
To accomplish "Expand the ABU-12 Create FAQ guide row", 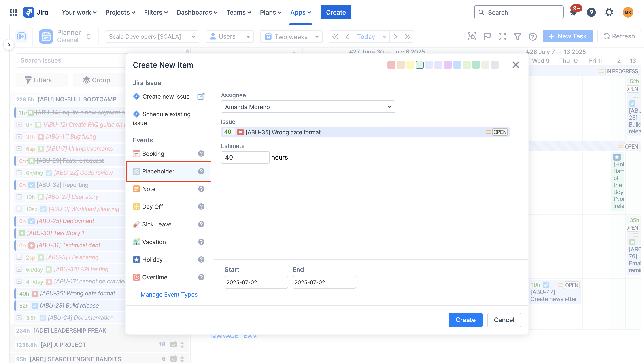I will 19,125.
